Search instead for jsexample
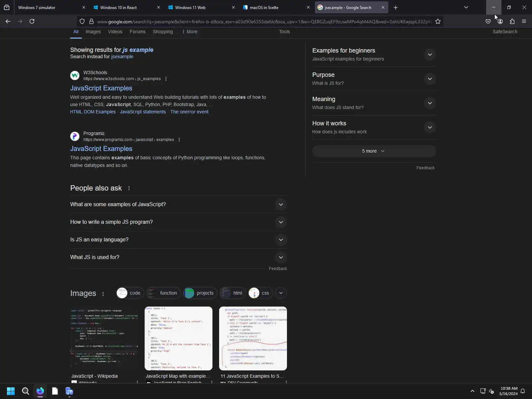This screenshot has width=532, height=399. click(122, 57)
